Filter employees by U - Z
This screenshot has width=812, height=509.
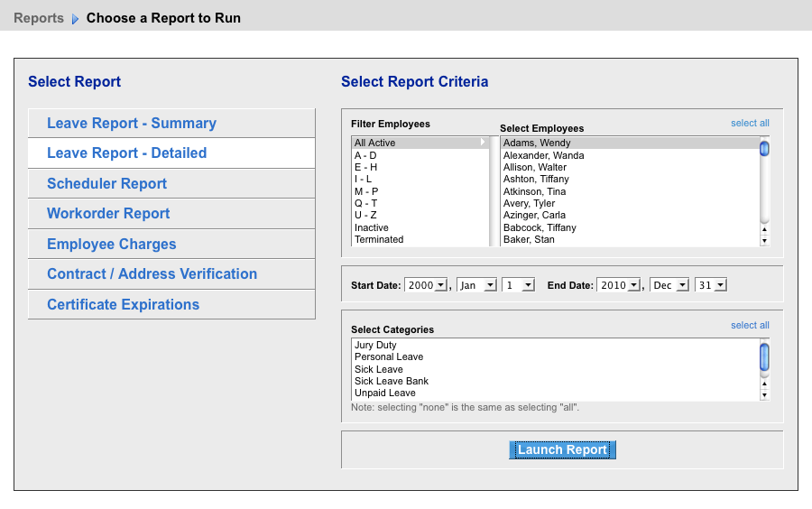(x=420, y=216)
